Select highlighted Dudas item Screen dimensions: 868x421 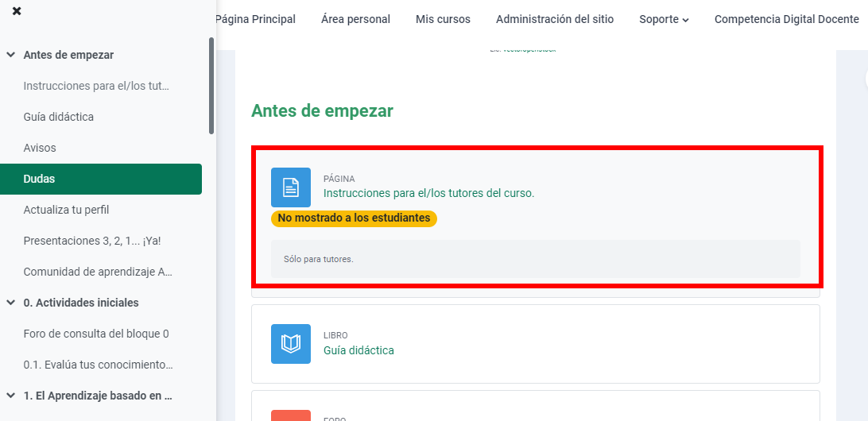coord(101,180)
